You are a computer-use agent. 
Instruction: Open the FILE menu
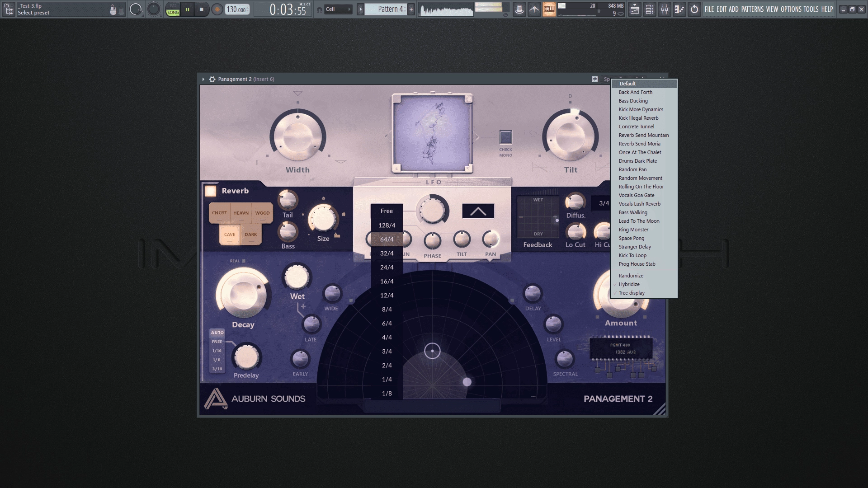click(x=709, y=9)
